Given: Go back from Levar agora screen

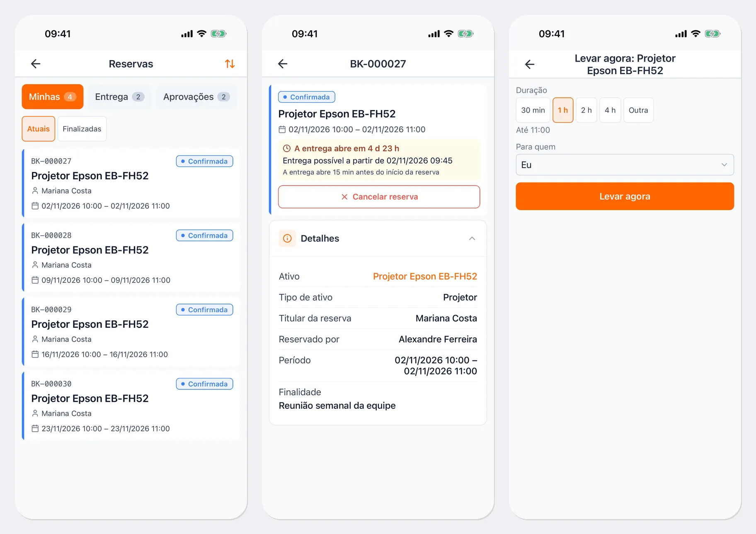Looking at the screenshot, I should [x=530, y=64].
